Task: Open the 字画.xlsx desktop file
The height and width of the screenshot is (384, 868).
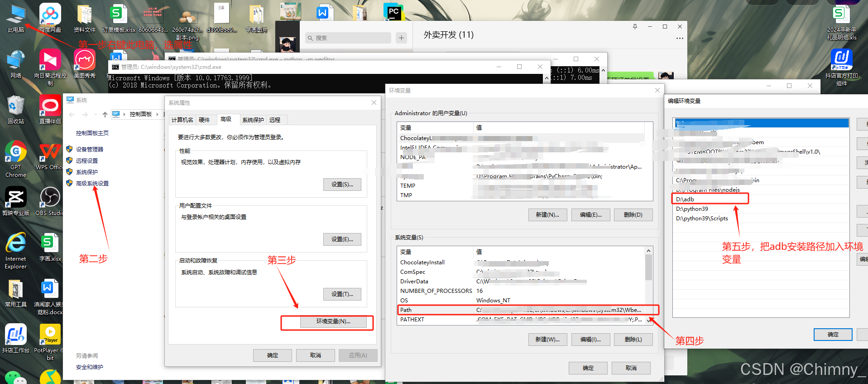Action: tap(50, 247)
